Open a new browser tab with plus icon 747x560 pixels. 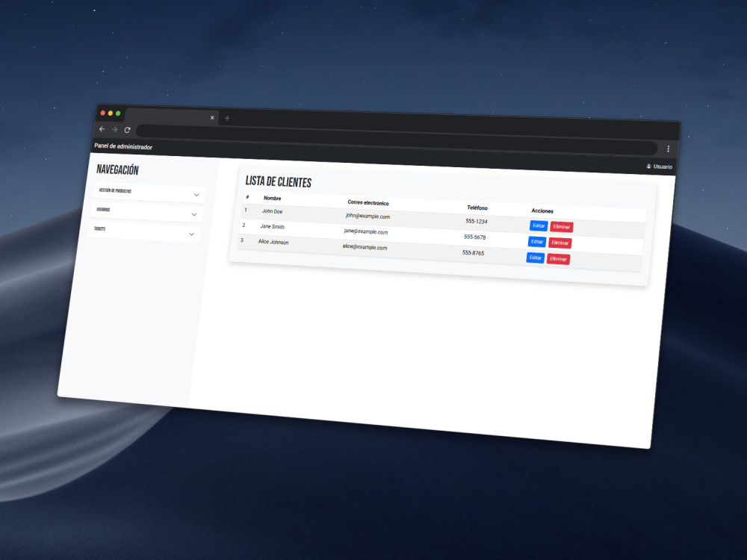(227, 118)
